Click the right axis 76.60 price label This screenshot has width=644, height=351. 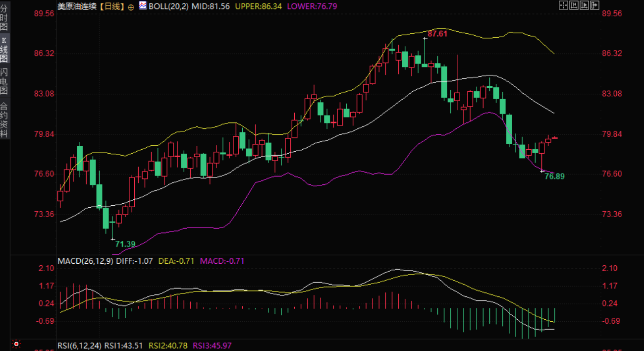click(x=611, y=174)
